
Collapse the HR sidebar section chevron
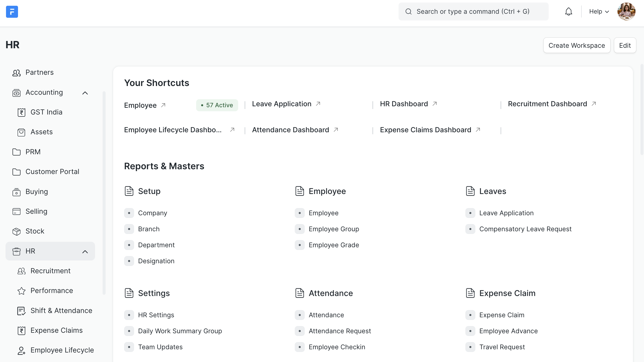coord(85,251)
